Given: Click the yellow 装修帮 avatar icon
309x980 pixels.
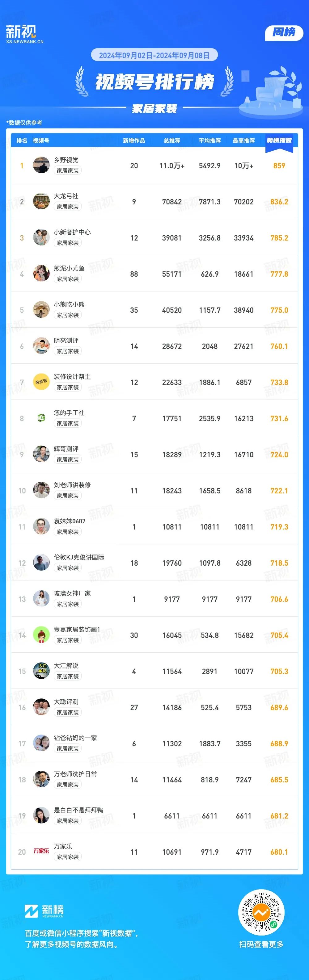Looking at the screenshot, I should 41,382.
